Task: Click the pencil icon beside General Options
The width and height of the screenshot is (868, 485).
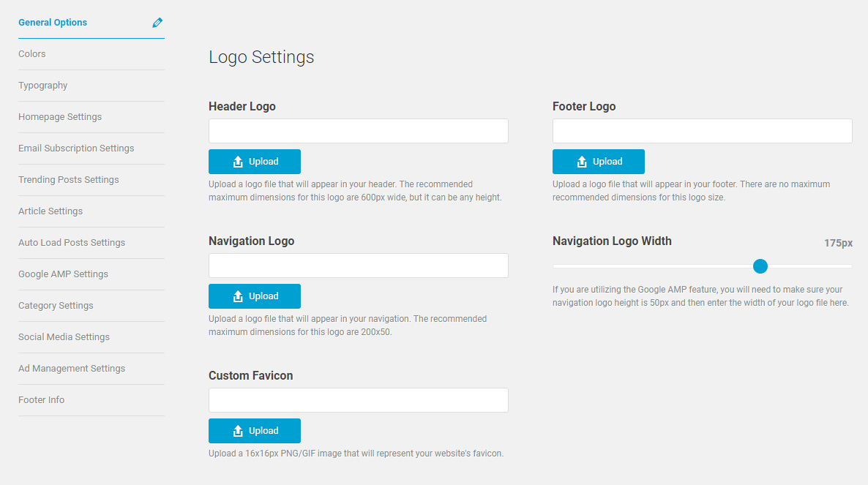Action: [x=157, y=23]
